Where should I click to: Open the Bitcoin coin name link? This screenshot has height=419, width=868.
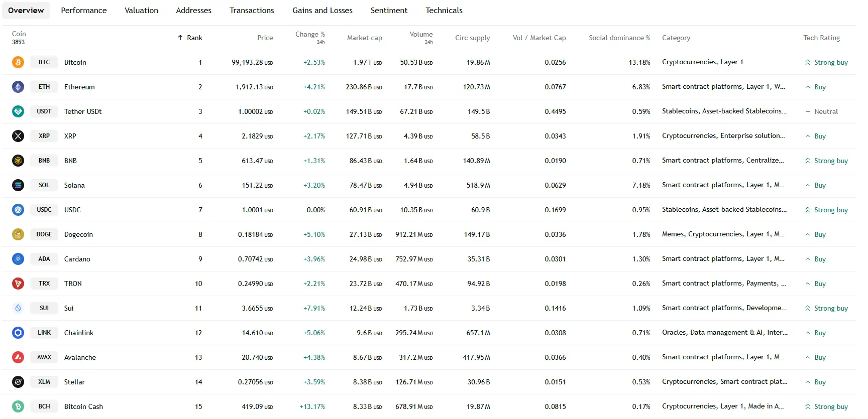[x=75, y=62]
